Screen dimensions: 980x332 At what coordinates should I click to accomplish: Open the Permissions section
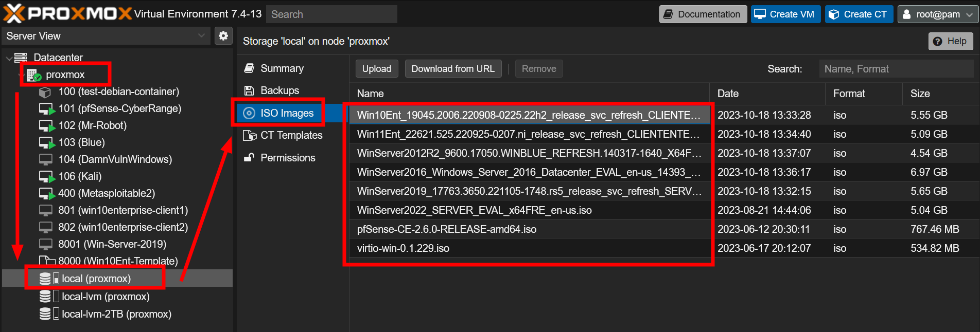287,158
